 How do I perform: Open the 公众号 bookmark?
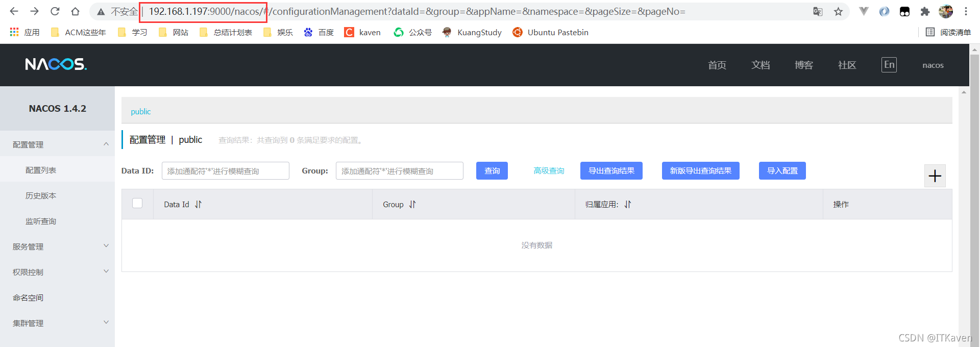click(x=413, y=32)
